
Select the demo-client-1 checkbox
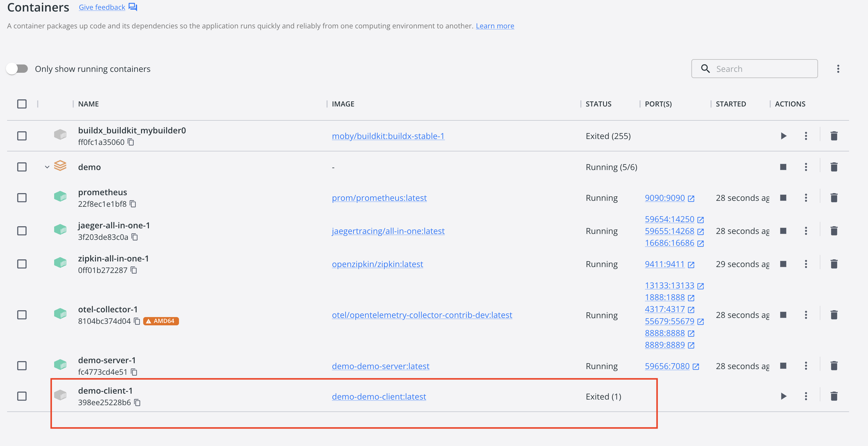coord(22,396)
